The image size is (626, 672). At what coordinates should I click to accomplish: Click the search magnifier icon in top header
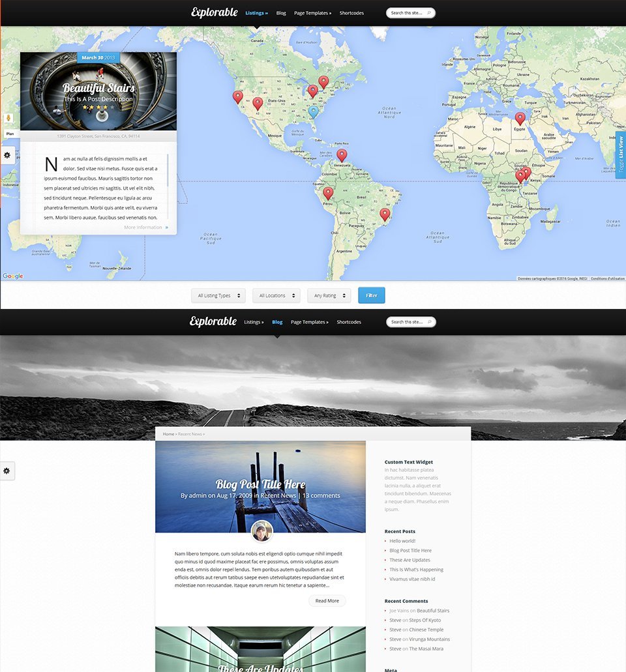[428, 13]
